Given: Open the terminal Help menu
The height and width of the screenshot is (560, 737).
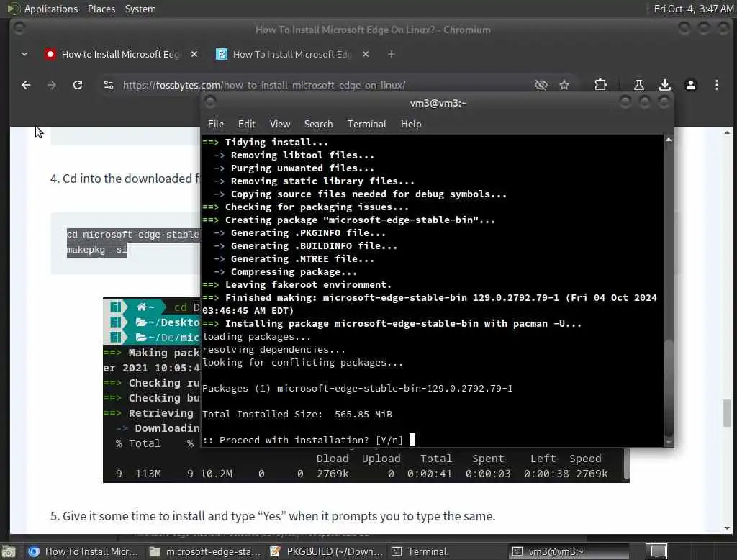Looking at the screenshot, I should point(411,124).
